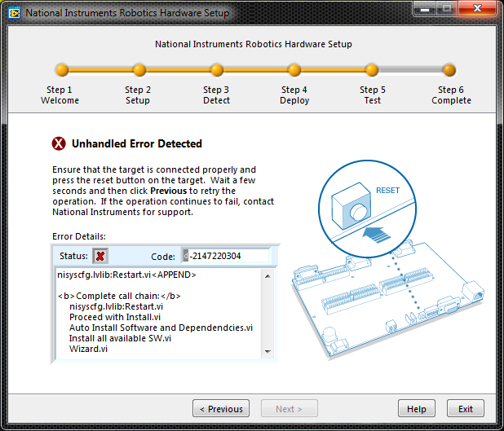The width and height of the screenshot is (504, 431).
Task: Click 'Wizard.vi' line in error details
Action: [88, 349]
